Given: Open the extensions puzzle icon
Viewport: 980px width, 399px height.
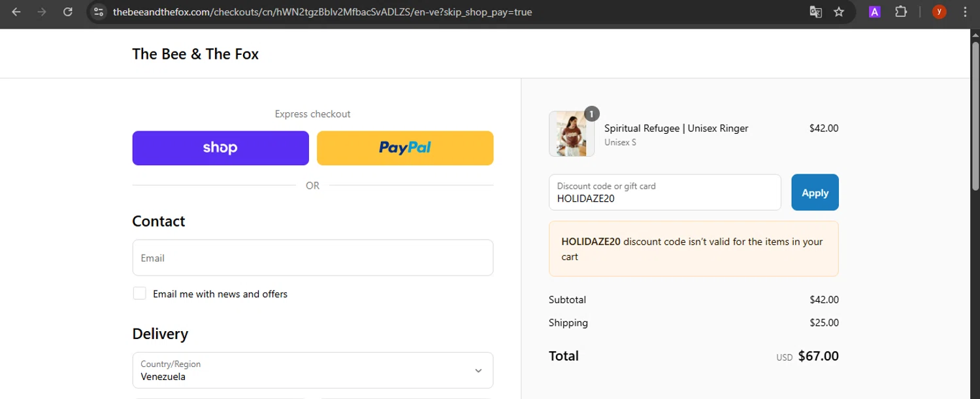Looking at the screenshot, I should 901,12.
